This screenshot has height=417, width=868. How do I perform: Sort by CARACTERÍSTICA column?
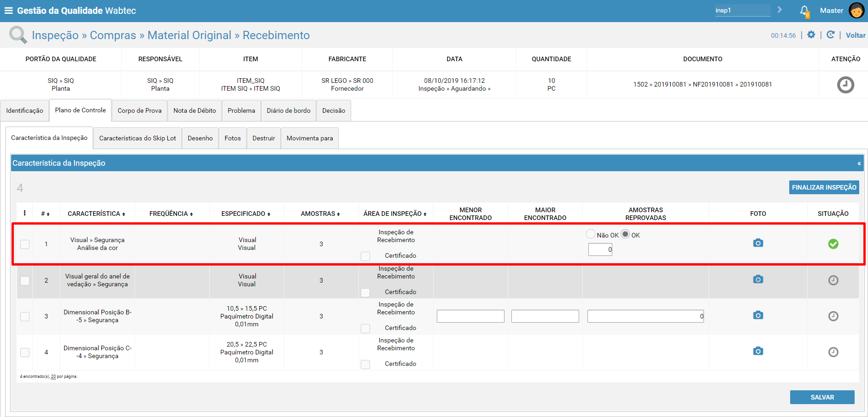click(x=96, y=214)
